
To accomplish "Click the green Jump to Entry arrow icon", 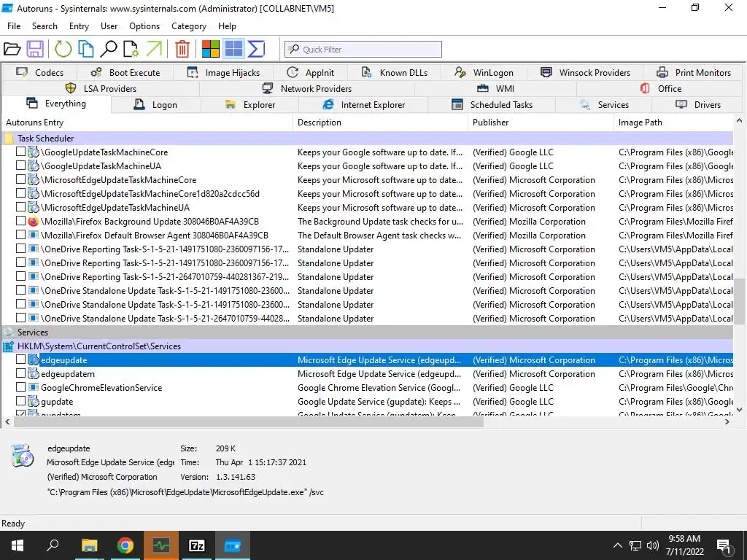I will 154,49.
